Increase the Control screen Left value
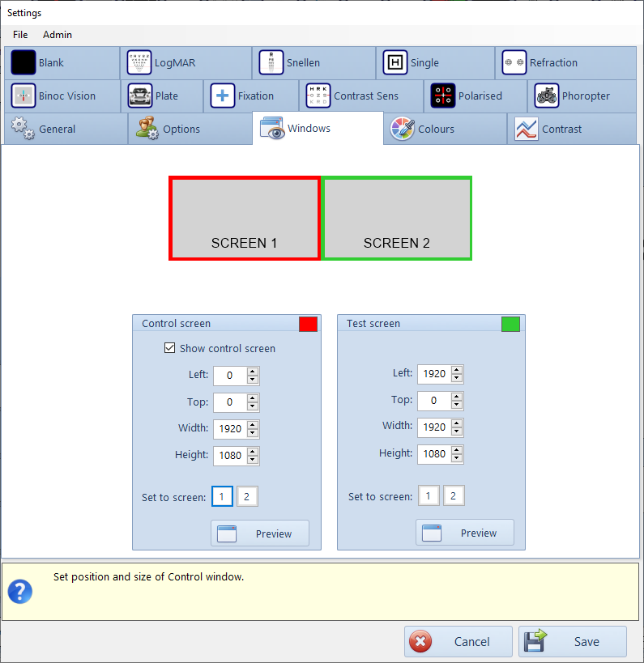 [253, 371]
